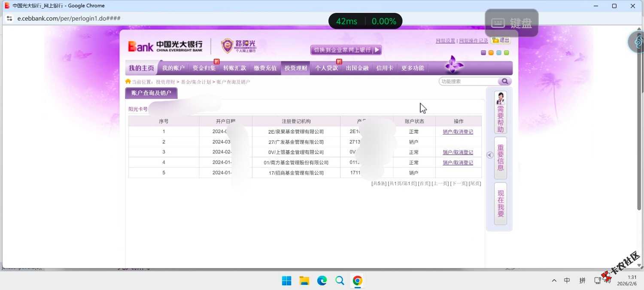Collapse the right sidebar with arrow button

pyautogui.click(x=490, y=155)
